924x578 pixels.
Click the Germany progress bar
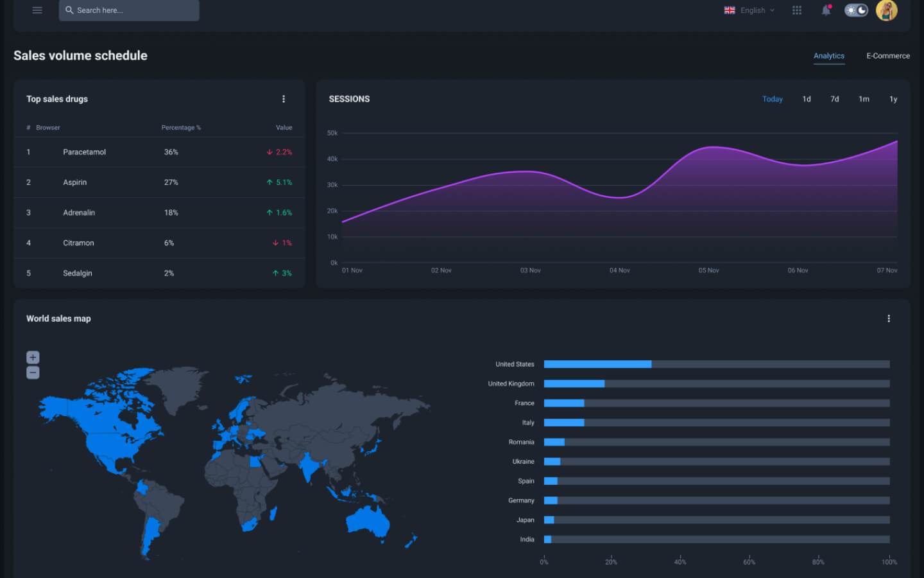click(x=717, y=500)
